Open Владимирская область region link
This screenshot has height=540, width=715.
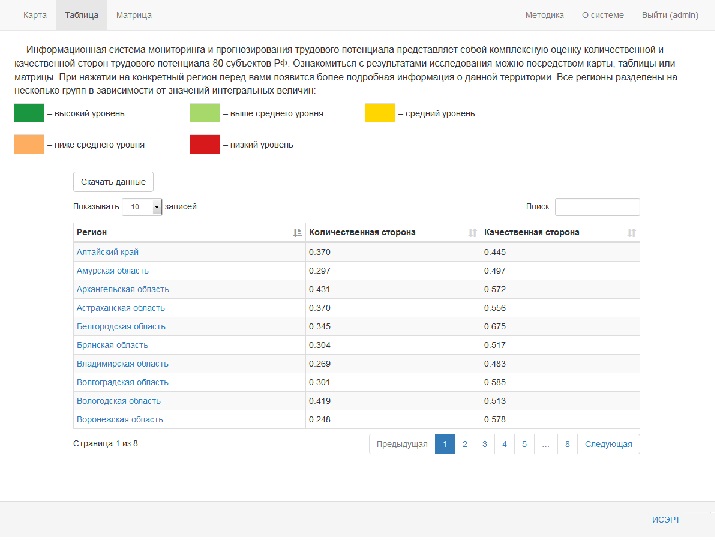[122, 363]
